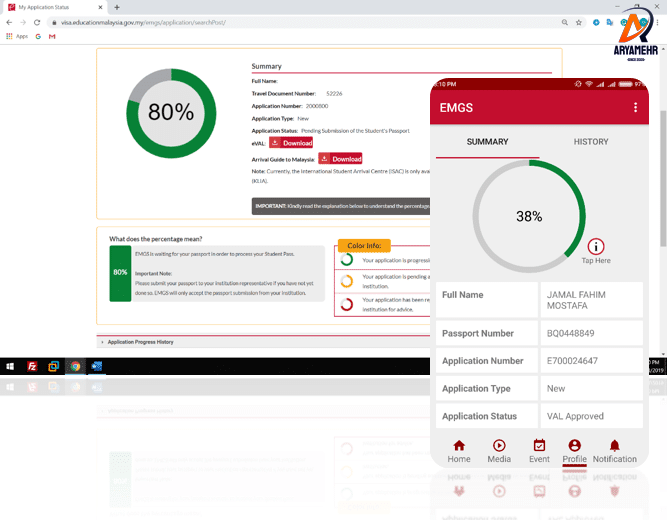Image resolution: width=667 pixels, height=520 pixels.
Task: Open the Apps bookmarks shortcut
Action: pos(17,37)
